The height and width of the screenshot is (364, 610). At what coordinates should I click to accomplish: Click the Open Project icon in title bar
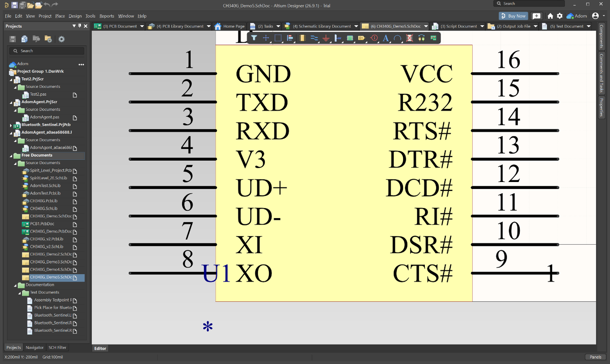38,5
